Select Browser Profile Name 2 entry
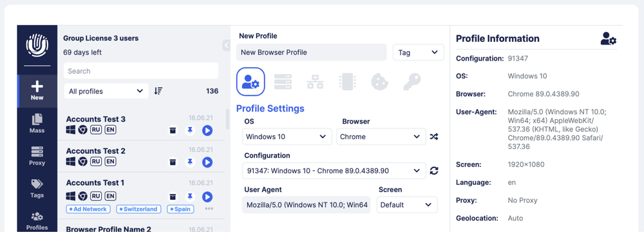644x232 pixels. tap(108, 229)
